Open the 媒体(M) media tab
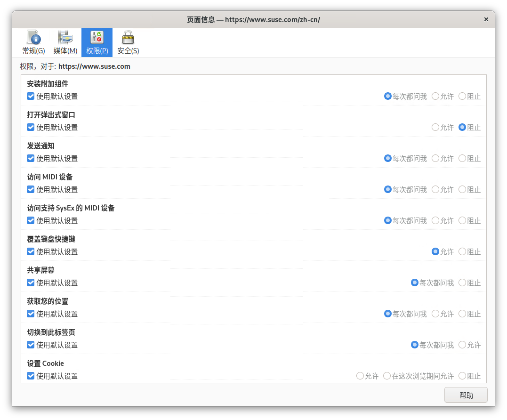Image resolution: width=507 pixels, height=420 pixels. pyautogui.click(x=65, y=42)
